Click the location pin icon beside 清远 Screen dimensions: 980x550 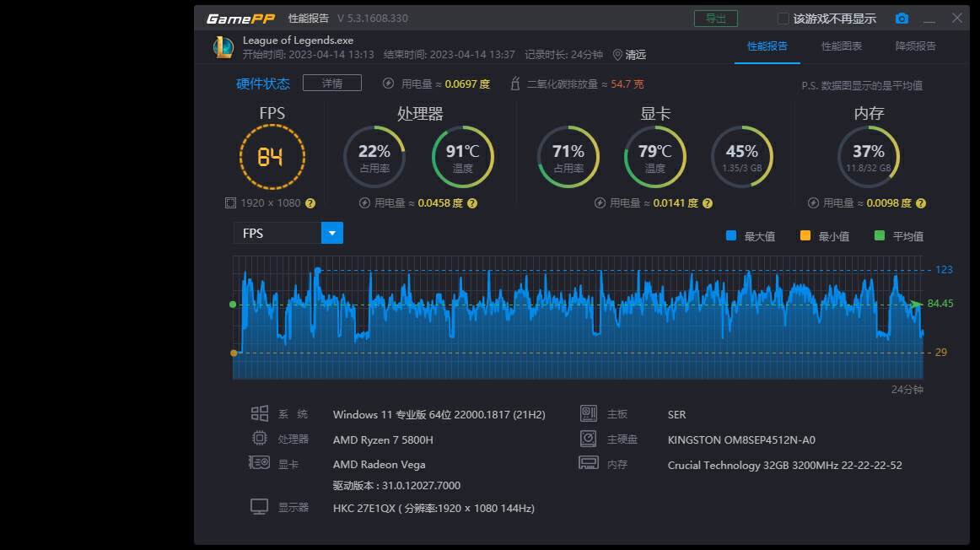[x=617, y=55]
